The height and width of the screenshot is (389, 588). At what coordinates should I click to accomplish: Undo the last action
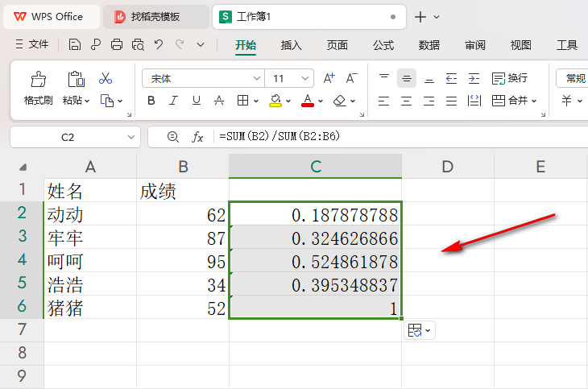(159, 44)
